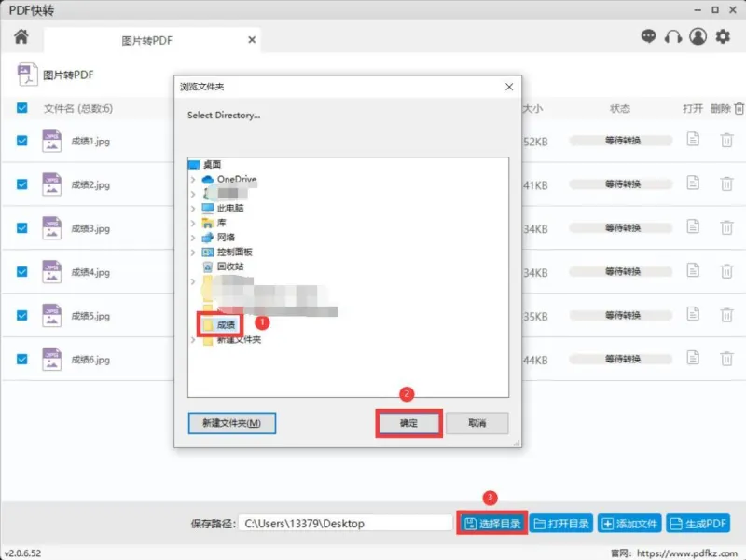This screenshot has height=560, width=746.
Task: Click 等待转换 status bar of 成绩4.jpg
Action: point(621,271)
